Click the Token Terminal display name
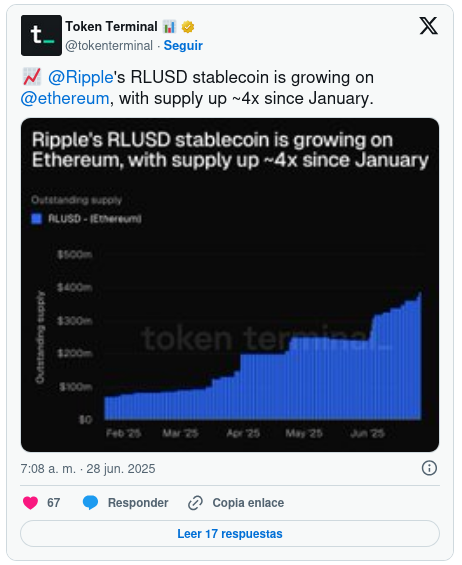 (111, 27)
